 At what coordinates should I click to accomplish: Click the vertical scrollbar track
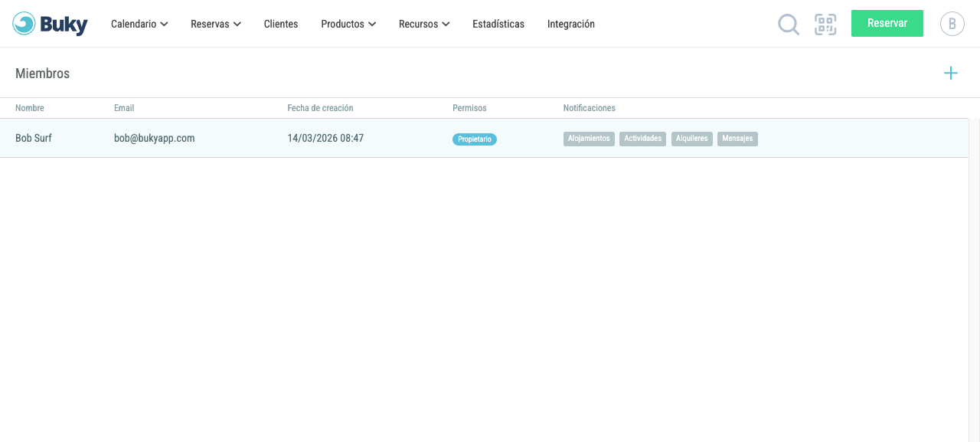pos(975,280)
